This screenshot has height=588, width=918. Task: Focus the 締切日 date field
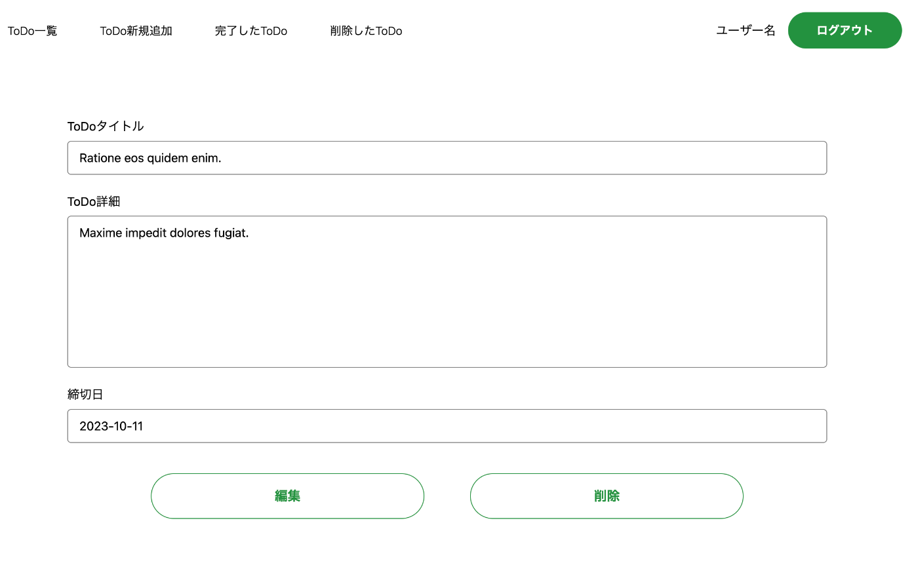(x=447, y=426)
